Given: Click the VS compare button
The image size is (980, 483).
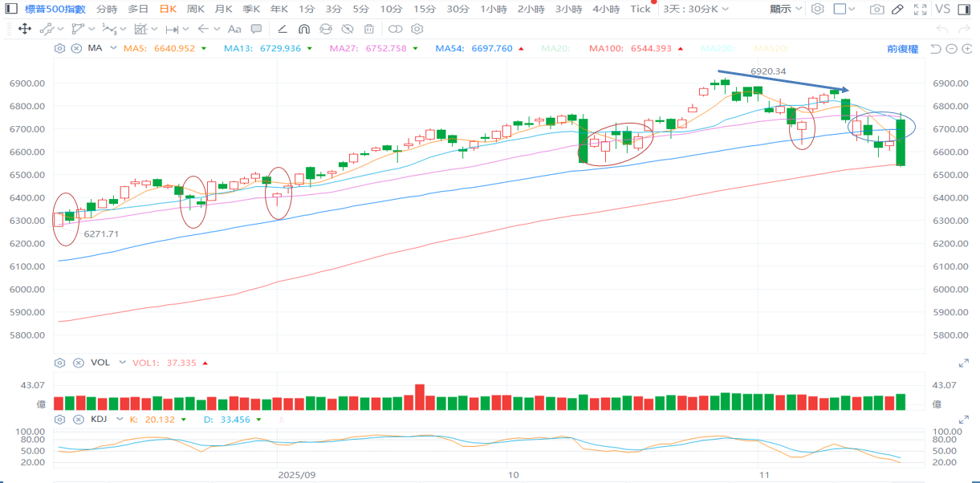Looking at the screenshot, I should tap(941, 9).
